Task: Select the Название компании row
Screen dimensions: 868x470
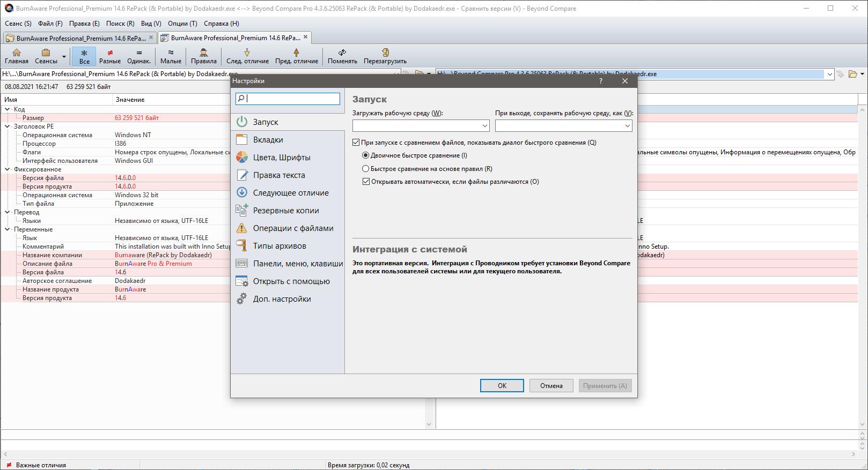Action: pyautogui.click(x=116, y=255)
